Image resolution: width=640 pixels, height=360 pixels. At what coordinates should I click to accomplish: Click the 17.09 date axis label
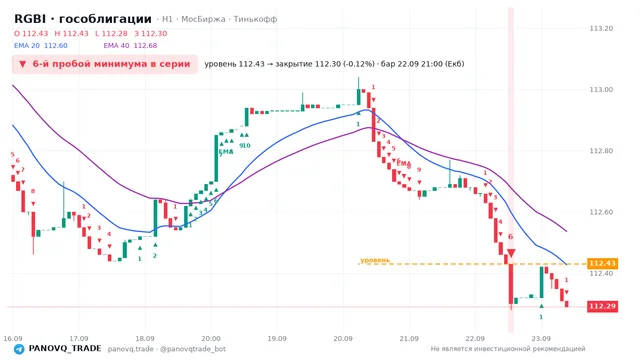[x=79, y=339]
